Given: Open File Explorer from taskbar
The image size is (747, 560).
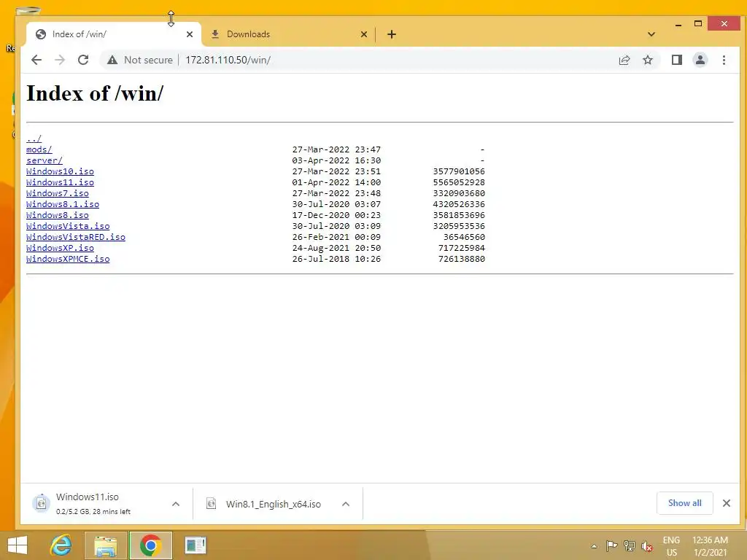Looking at the screenshot, I should coord(105,545).
